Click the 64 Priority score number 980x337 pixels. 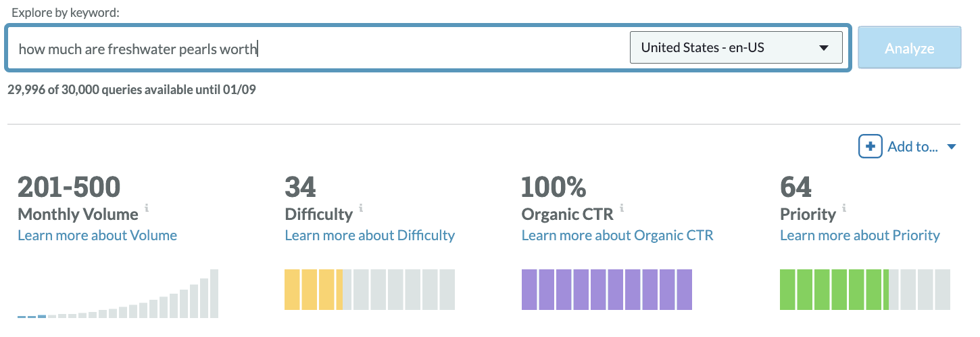[x=795, y=187]
